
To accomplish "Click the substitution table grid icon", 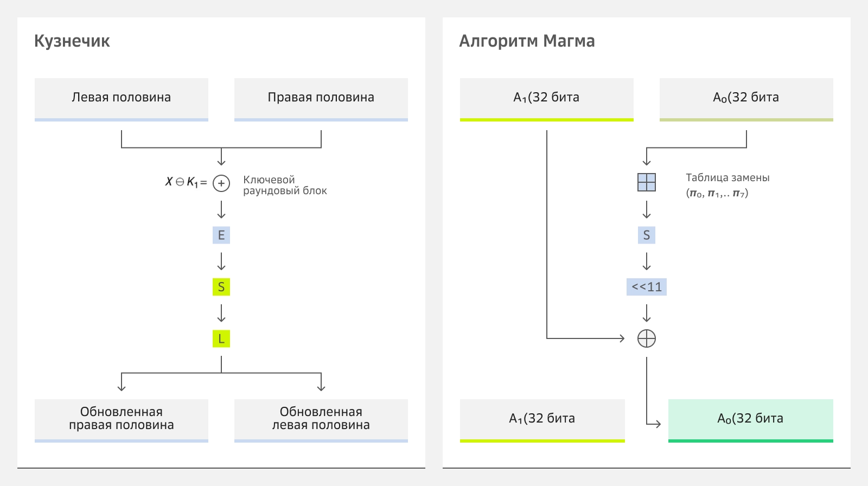I will 647,182.
